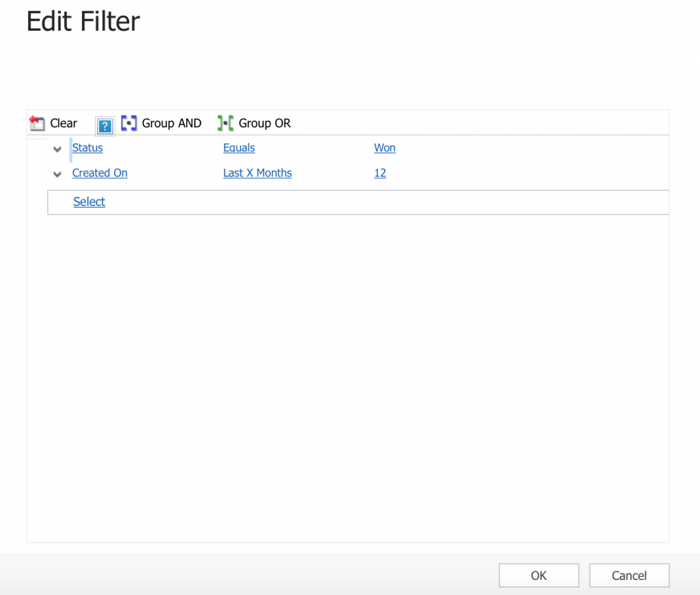Expand the Status row chevron menu
The image size is (700, 595).
tap(57, 149)
